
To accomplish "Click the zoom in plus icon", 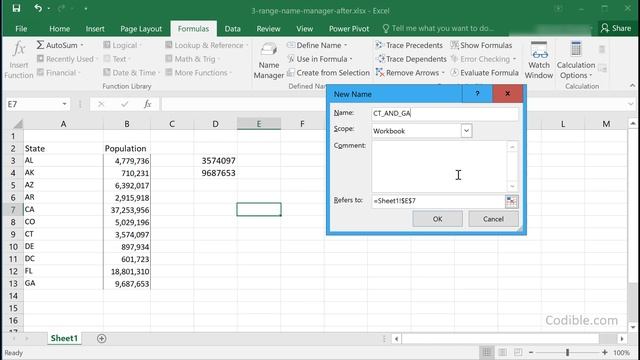I will click(x=604, y=352).
